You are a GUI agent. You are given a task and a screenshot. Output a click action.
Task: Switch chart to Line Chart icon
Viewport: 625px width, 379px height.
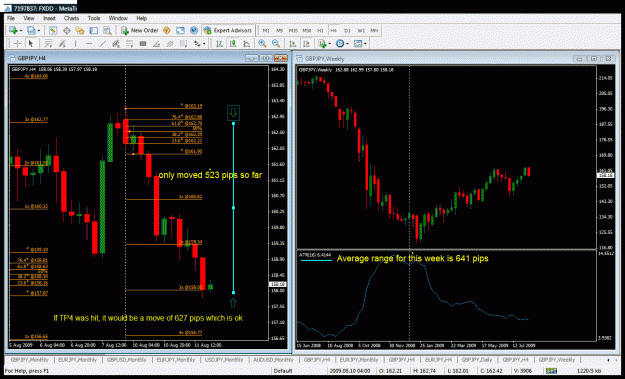(x=247, y=43)
